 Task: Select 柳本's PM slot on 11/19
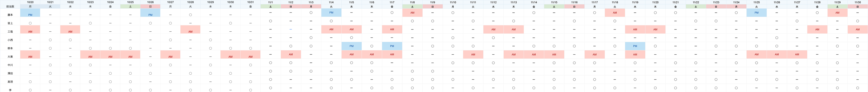point(635,46)
